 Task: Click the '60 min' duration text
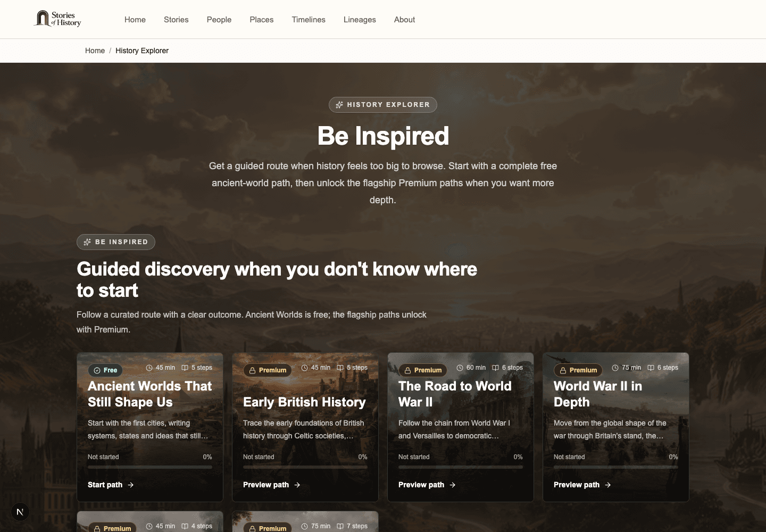click(x=476, y=368)
